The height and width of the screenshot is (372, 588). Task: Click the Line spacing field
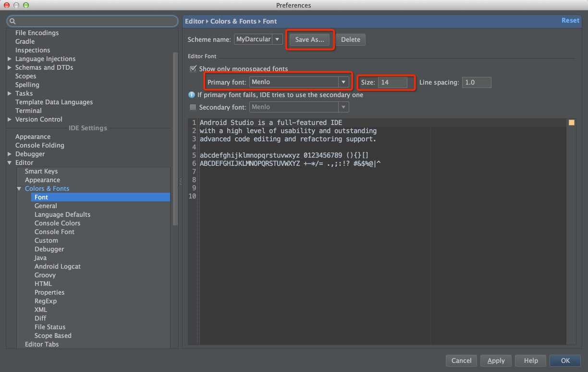476,82
